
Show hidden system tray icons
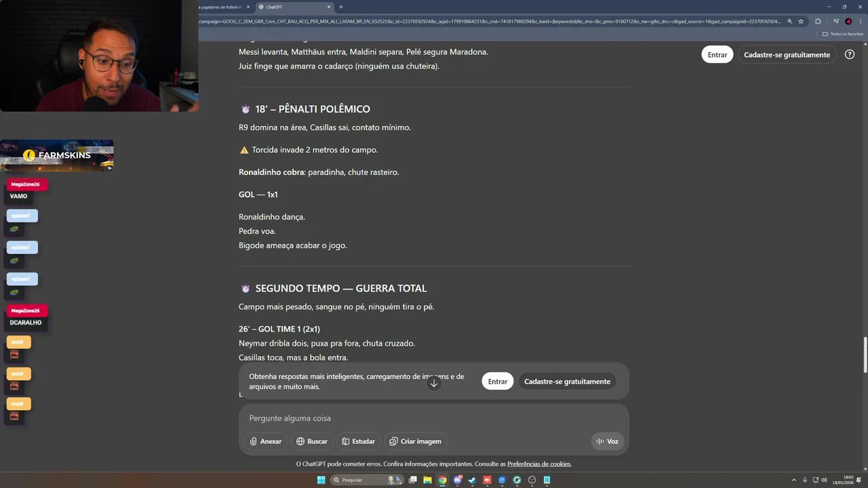pos(794,480)
